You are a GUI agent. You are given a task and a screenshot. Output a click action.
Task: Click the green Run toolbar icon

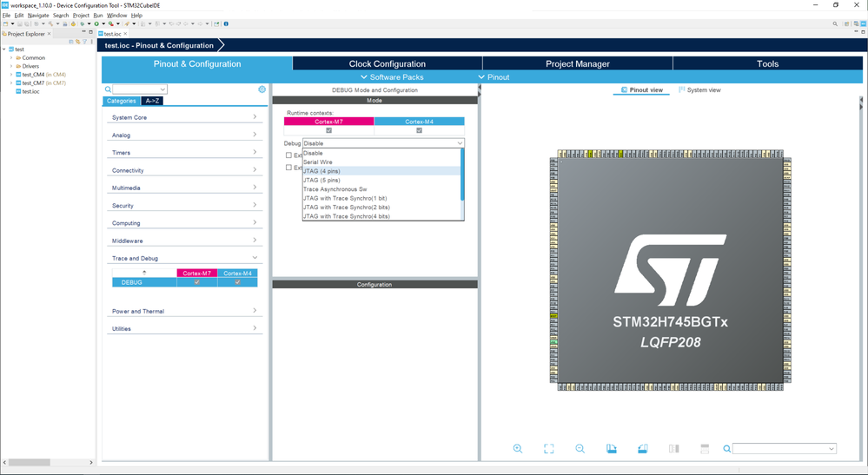coord(96,23)
